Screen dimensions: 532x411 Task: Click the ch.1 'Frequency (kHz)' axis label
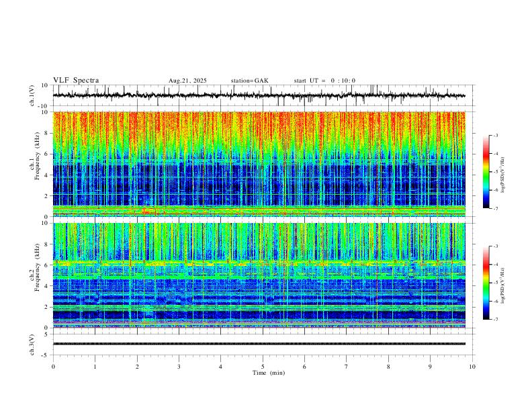pyautogui.click(x=37, y=156)
